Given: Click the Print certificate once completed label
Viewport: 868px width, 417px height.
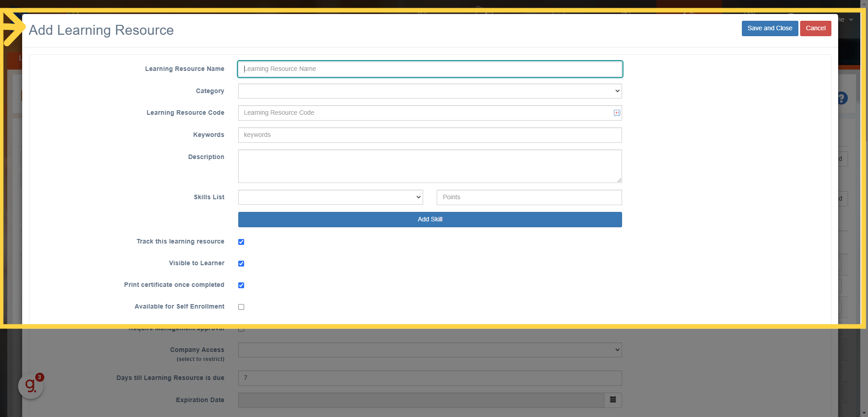Looking at the screenshot, I should pos(174,285).
